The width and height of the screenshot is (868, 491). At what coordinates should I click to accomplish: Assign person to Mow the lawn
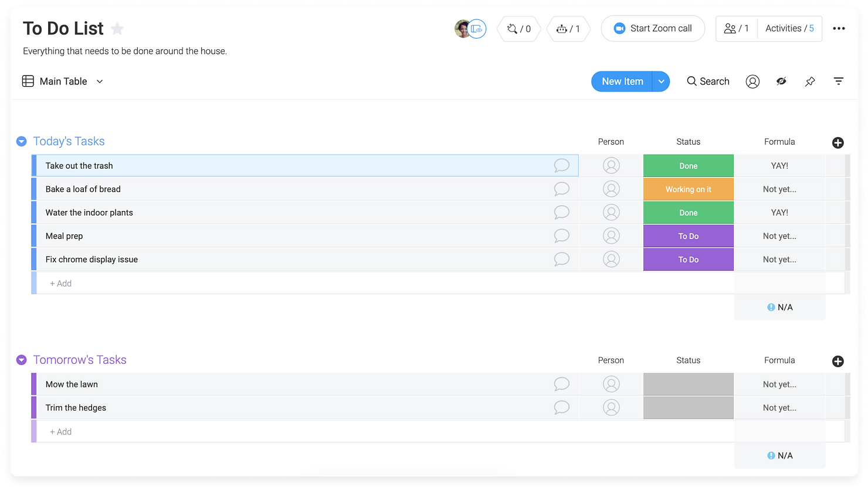tap(611, 384)
